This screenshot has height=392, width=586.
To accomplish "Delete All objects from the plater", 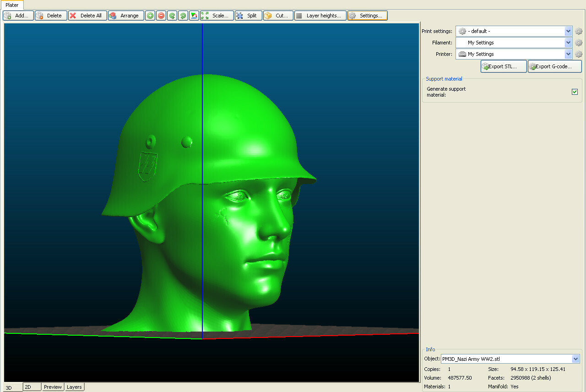I will [x=87, y=15].
